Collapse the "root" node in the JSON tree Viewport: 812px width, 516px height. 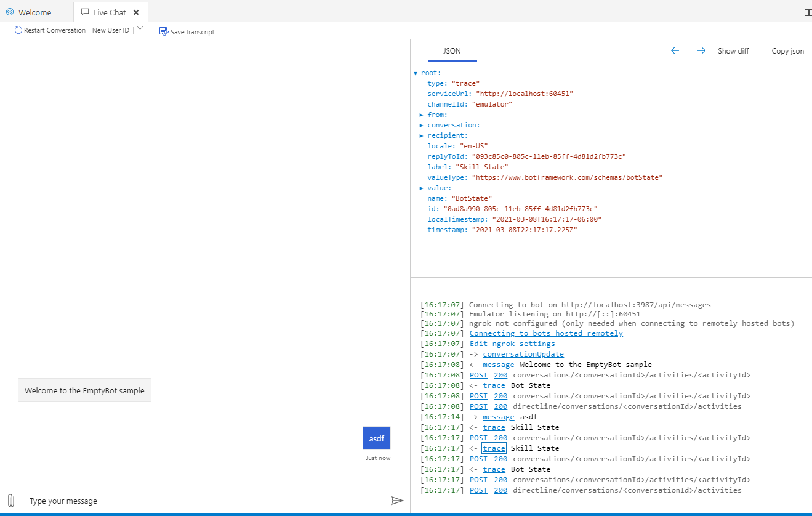pos(416,72)
